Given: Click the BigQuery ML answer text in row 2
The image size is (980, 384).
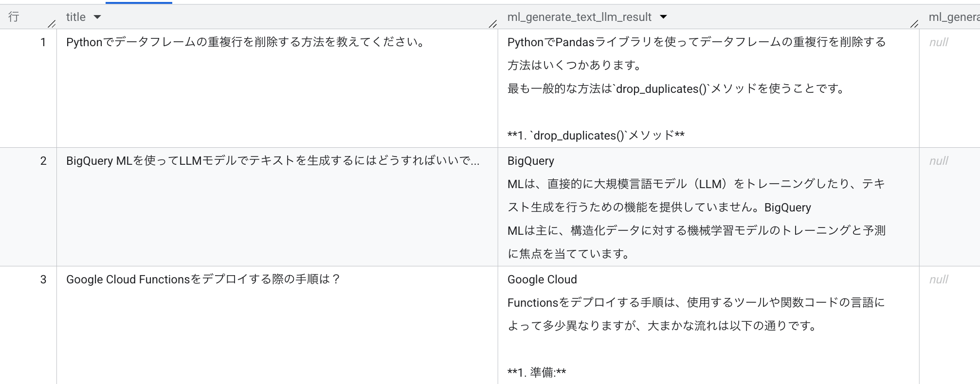Looking at the screenshot, I should (696, 208).
